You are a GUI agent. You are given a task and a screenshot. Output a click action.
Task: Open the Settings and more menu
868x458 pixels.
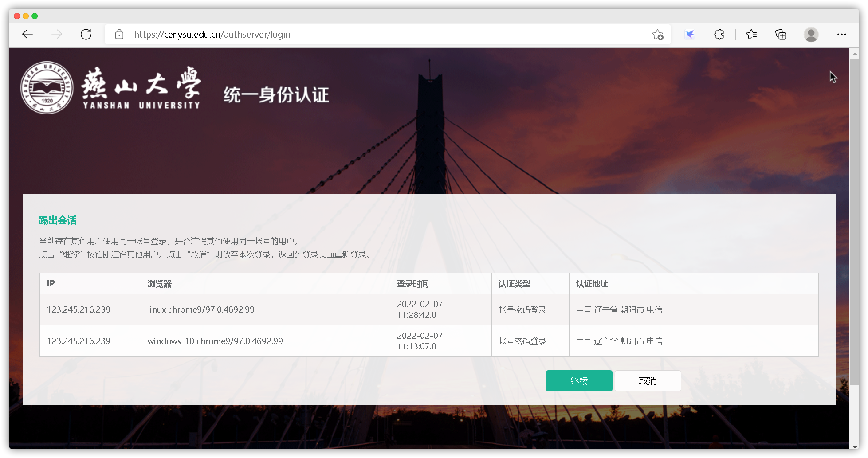point(842,34)
